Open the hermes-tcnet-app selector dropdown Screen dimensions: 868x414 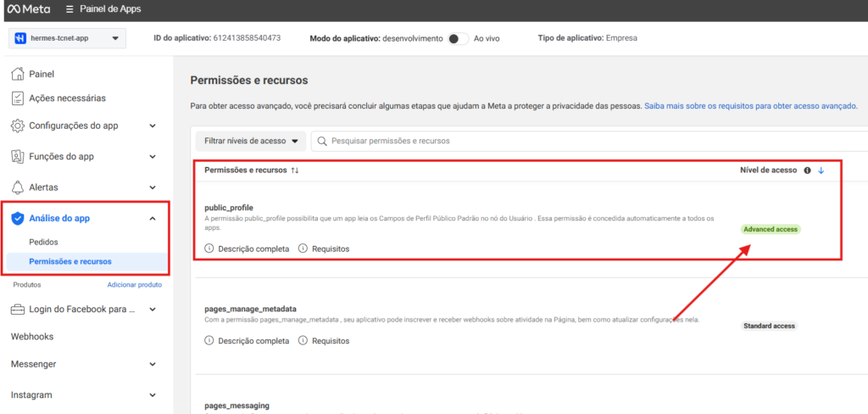tap(68, 38)
